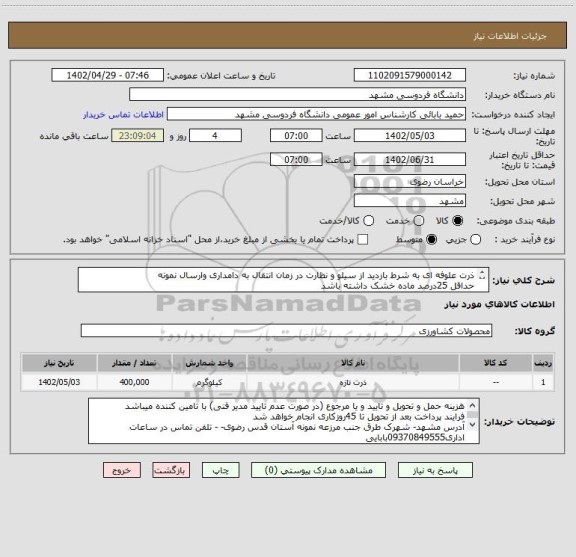Click the announcement date field 1402/04/29 - 07:46
Viewport: 576px width, 557px height.
(x=108, y=75)
